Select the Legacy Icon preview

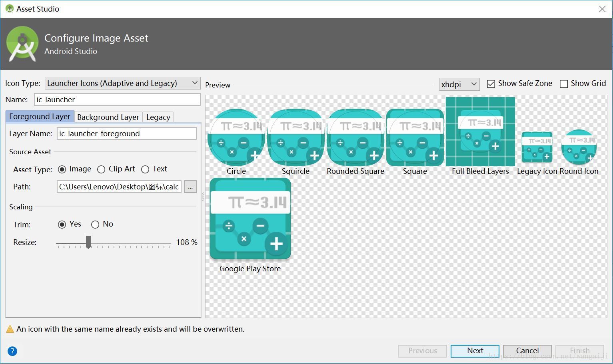pyautogui.click(x=537, y=147)
